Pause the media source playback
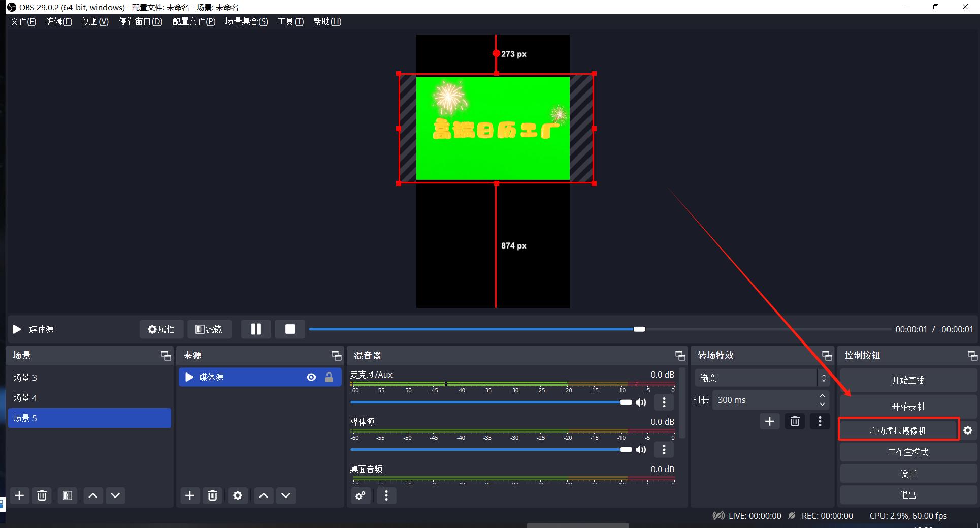Image resolution: width=980 pixels, height=528 pixels. tap(256, 329)
